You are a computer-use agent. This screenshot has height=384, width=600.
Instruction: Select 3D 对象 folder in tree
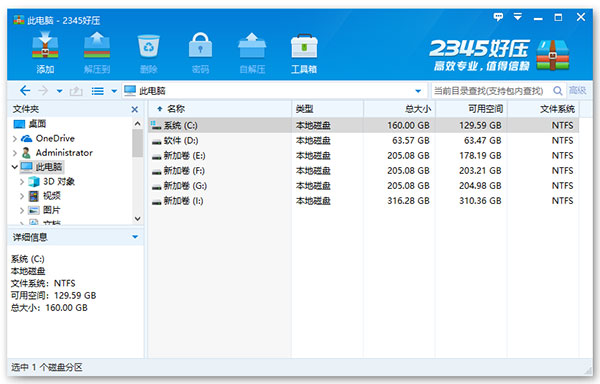(52, 181)
